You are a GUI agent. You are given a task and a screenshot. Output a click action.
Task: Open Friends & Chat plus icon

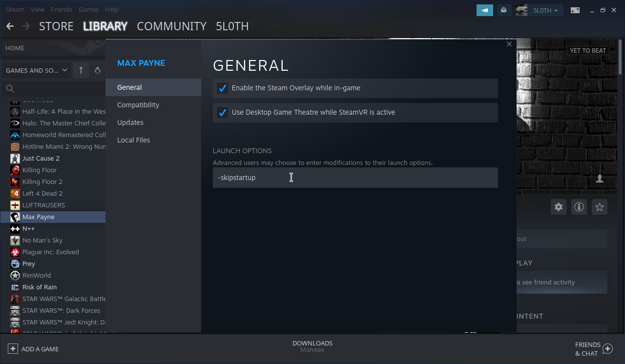click(607, 349)
